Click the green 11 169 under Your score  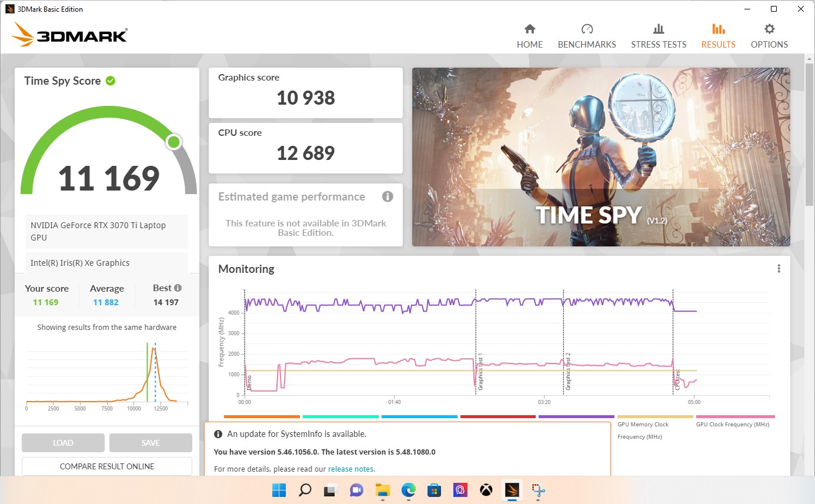pos(46,302)
